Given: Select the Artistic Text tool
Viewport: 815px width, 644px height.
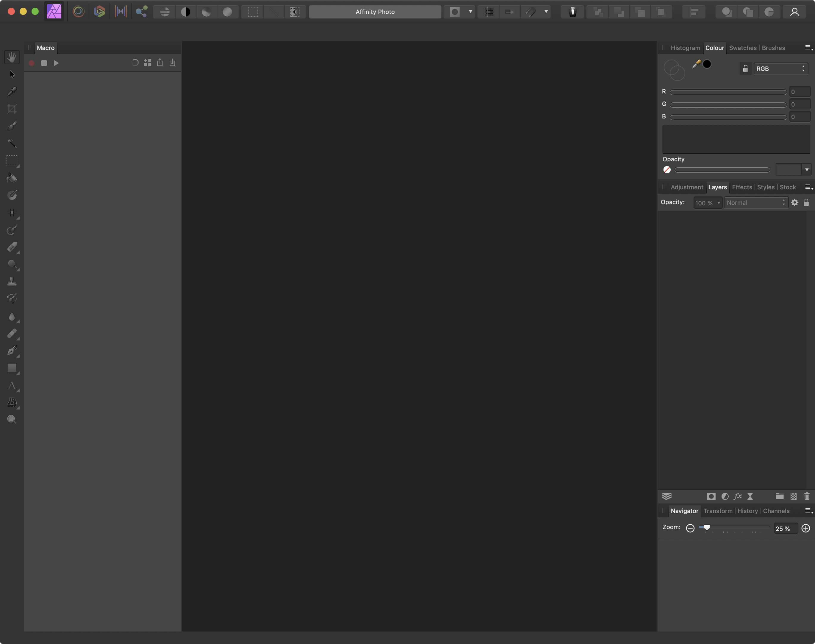Looking at the screenshot, I should pos(12,385).
